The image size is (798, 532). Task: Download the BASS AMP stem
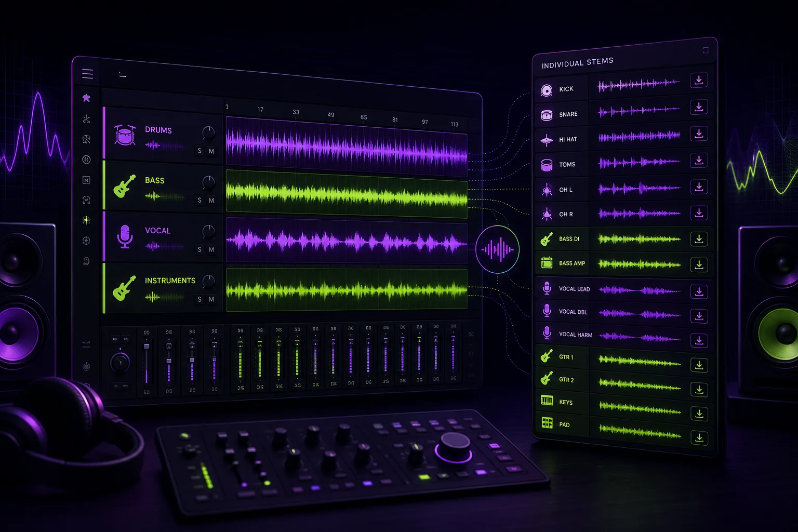click(x=699, y=265)
